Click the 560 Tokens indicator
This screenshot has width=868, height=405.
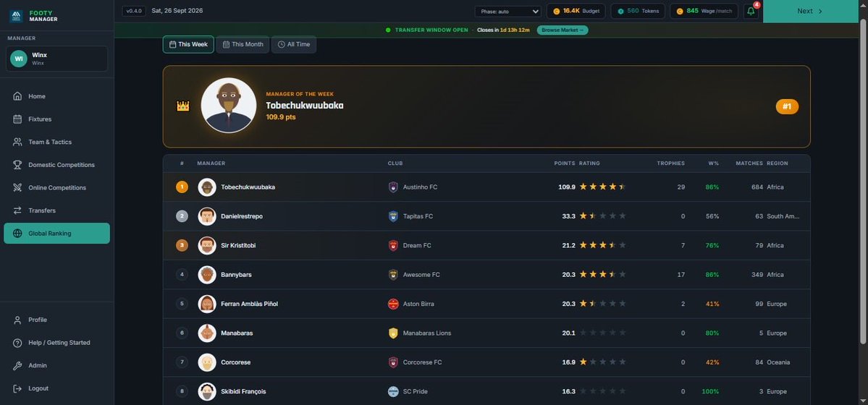638,11
